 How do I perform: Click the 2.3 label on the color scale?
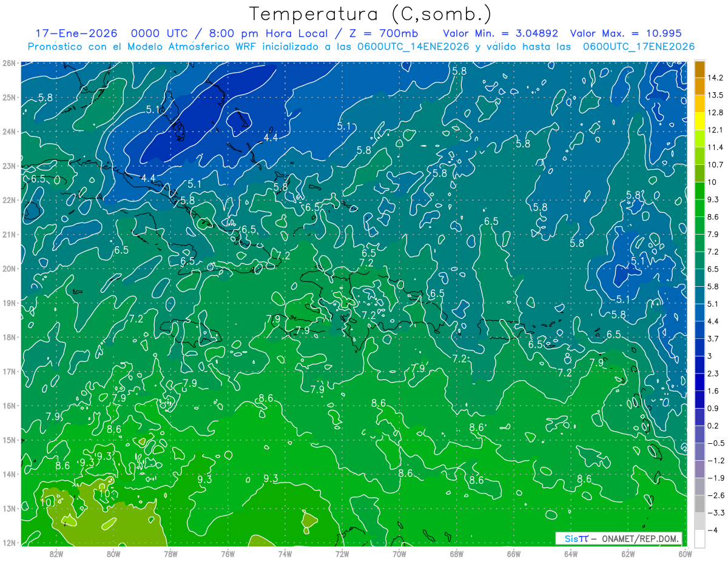(713, 373)
